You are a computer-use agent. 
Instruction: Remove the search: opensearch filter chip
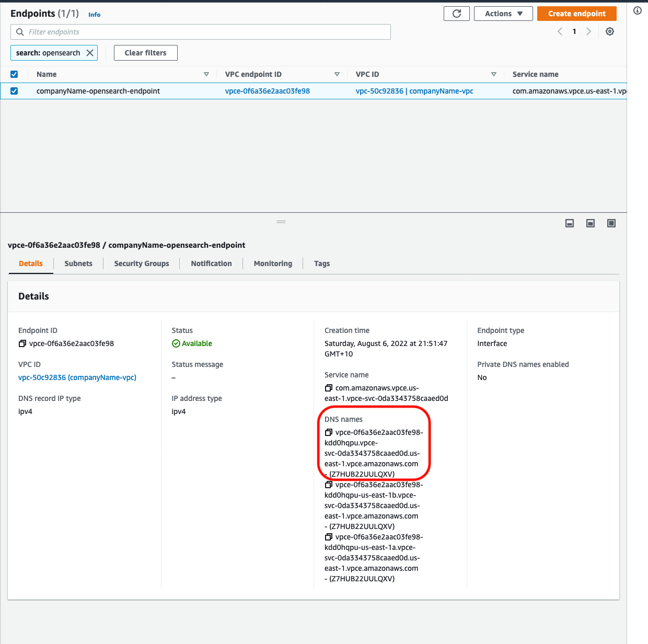coord(90,53)
